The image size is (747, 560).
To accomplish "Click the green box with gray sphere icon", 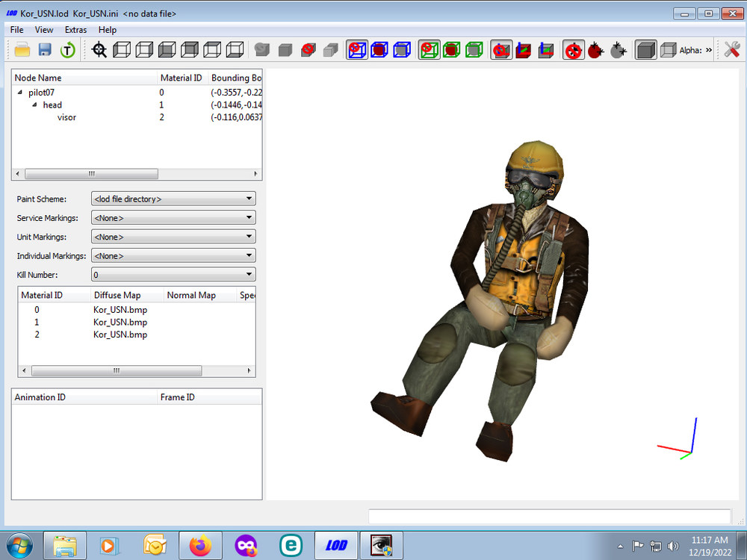I will (474, 49).
